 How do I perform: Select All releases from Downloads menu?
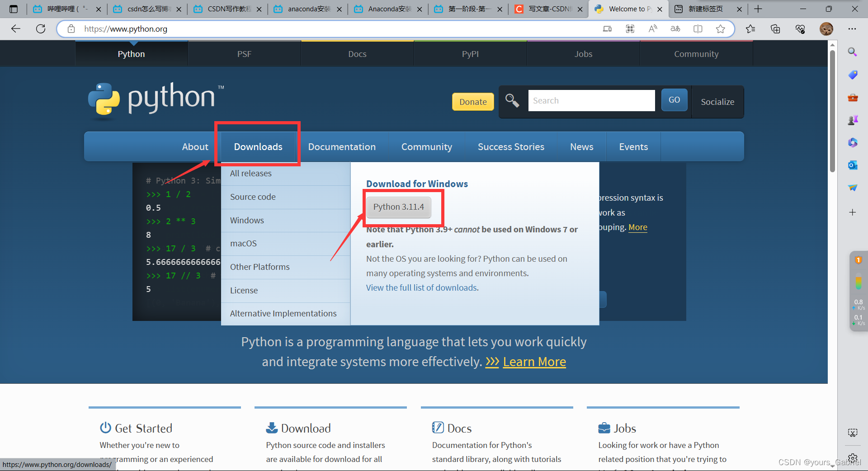tap(286, 174)
